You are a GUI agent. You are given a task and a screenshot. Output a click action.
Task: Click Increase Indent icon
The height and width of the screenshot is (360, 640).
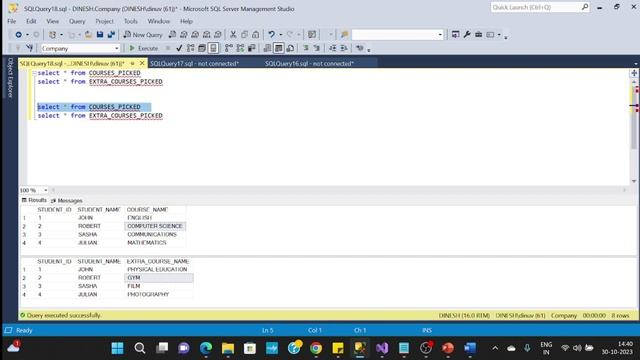(x=344, y=48)
